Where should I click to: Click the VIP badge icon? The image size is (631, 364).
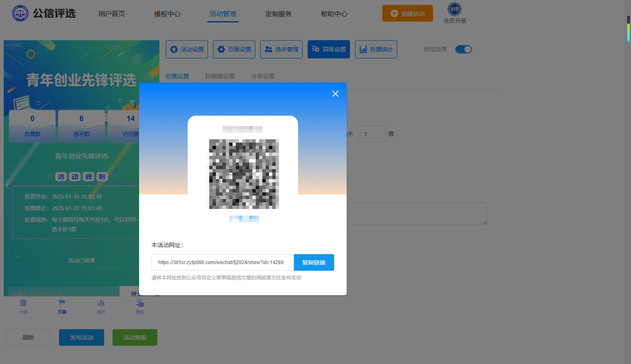pos(455,9)
